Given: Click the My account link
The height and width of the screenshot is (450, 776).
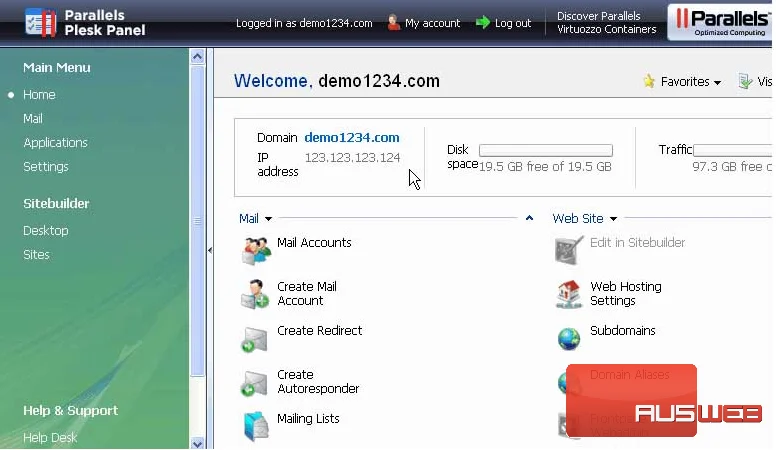Looking at the screenshot, I should (433, 23).
